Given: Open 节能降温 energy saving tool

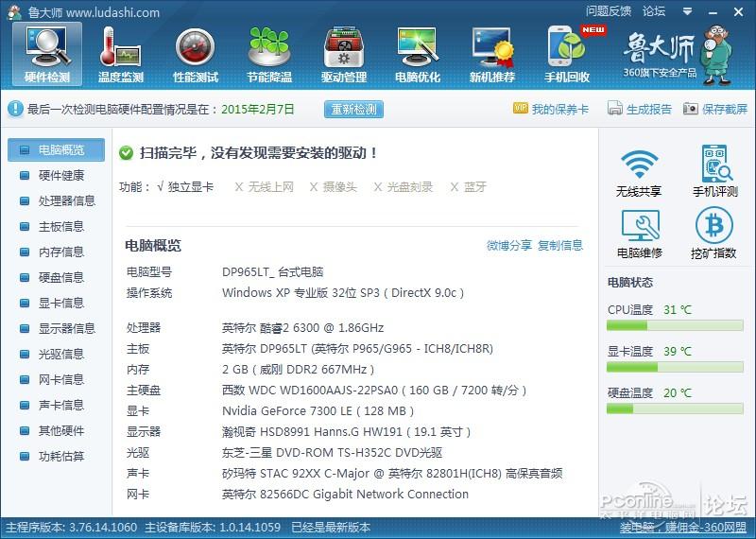Looking at the screenshot, I should pos(269,55).
